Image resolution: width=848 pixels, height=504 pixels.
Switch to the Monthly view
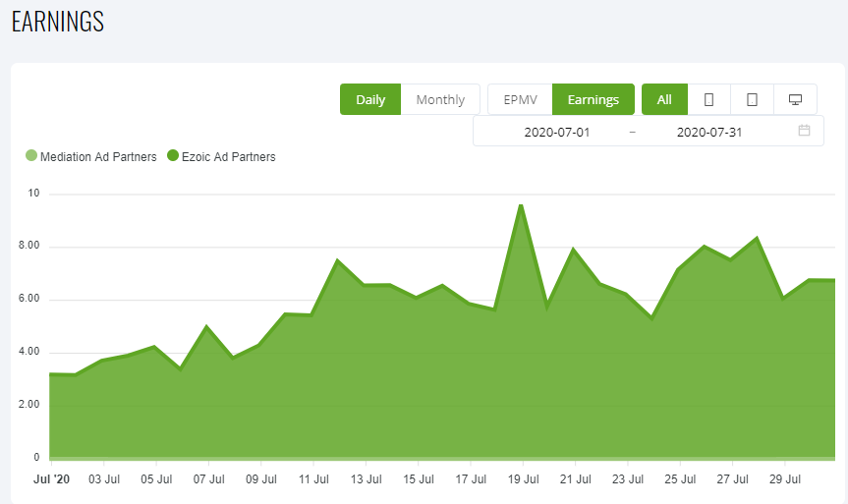(440, 99)
